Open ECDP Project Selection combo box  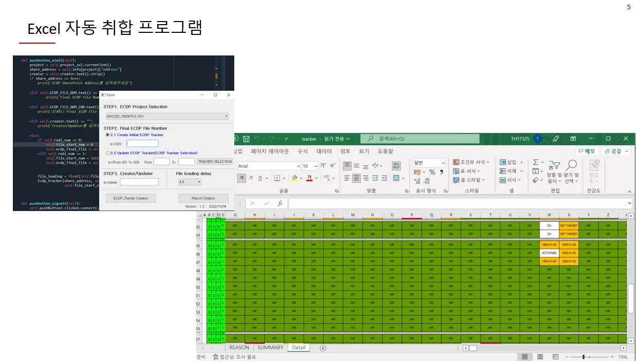[167, 117]
